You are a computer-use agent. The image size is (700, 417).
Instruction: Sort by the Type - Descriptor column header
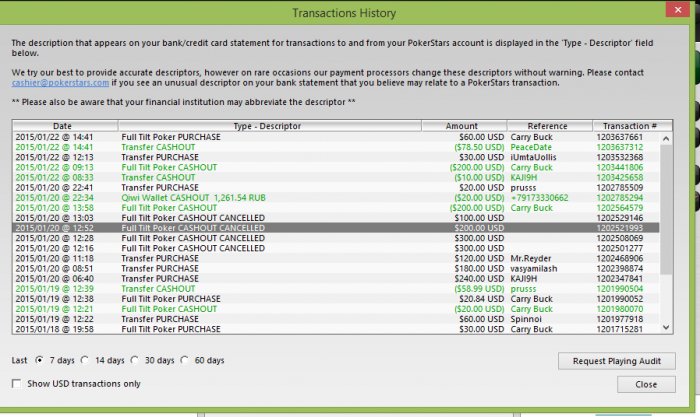pyautogui.click(x=270, y=126)
